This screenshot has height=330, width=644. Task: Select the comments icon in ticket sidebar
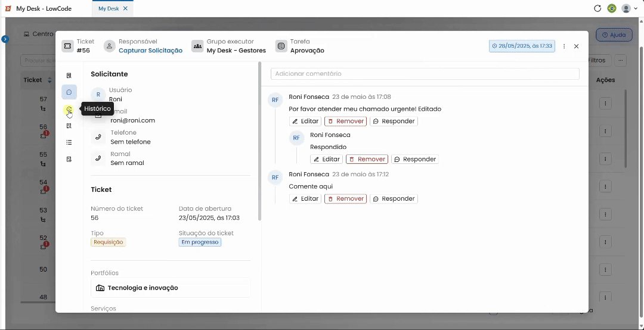click(x=69, y=92)
